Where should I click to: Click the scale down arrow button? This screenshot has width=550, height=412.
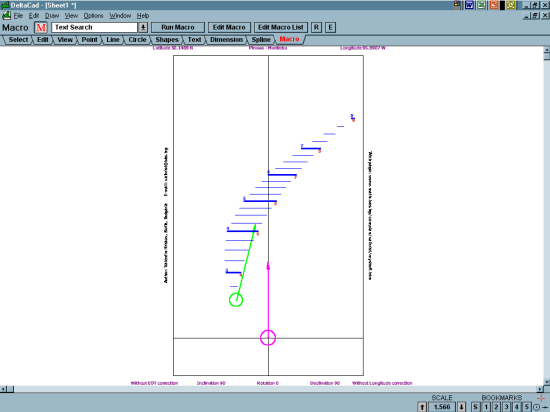(x=462, y=407)
